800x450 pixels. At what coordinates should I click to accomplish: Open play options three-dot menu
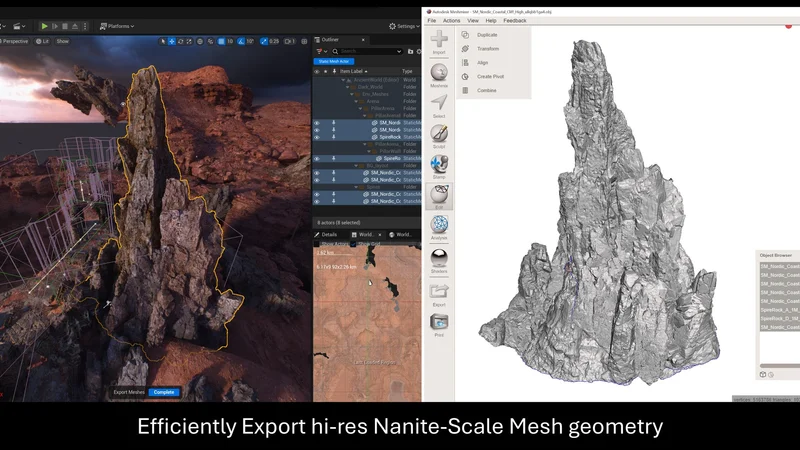click(x=85, y=26)
